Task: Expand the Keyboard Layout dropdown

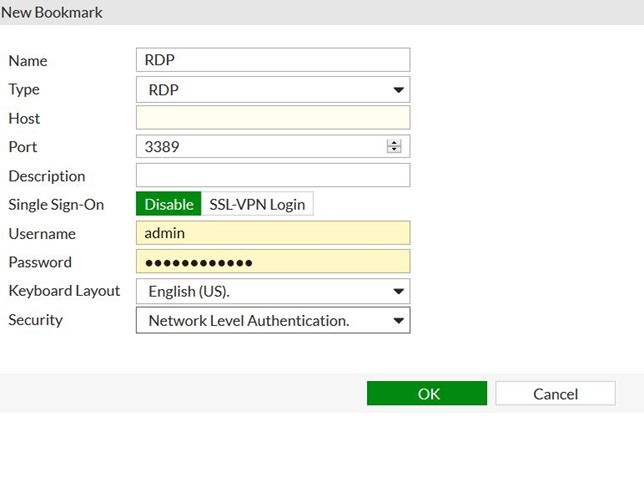Action: pos(272,291)
